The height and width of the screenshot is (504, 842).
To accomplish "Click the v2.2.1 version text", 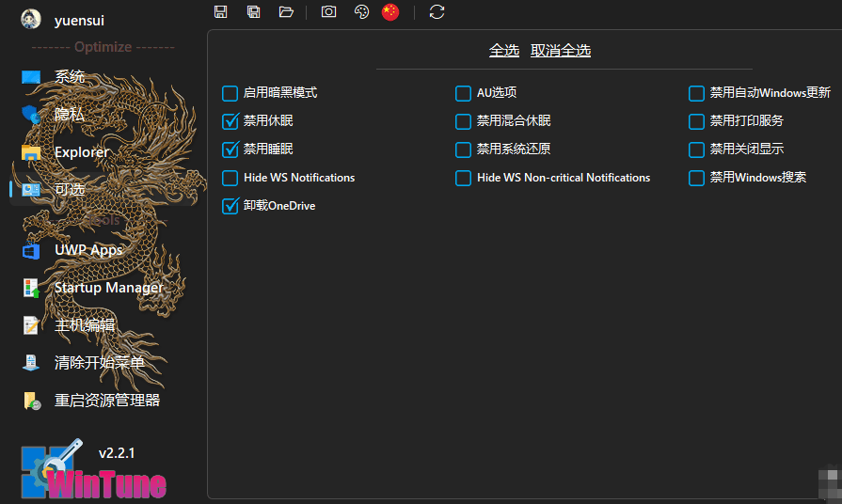I will tap(117, 453).
